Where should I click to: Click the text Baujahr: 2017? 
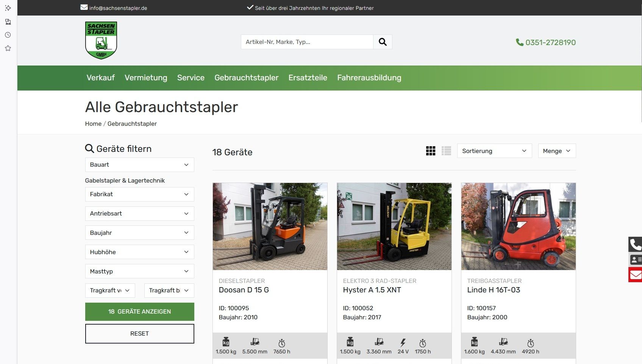click(x=362, y=317)
